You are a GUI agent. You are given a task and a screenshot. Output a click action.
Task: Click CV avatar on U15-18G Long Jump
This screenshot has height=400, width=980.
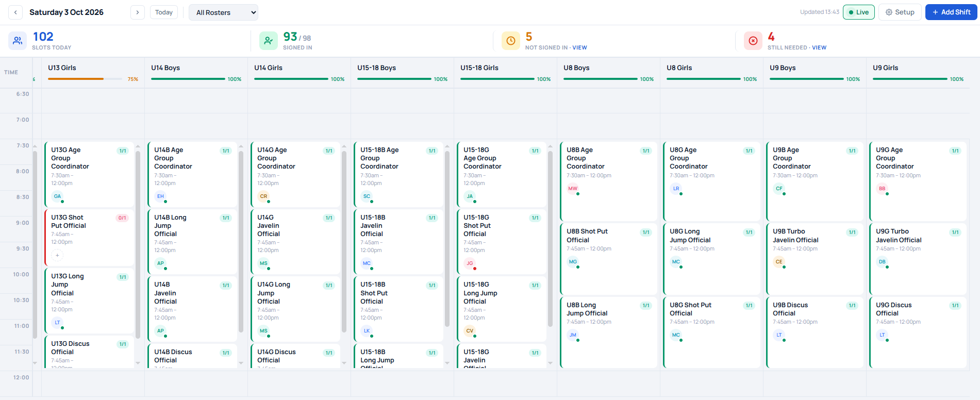coord(470,331)
